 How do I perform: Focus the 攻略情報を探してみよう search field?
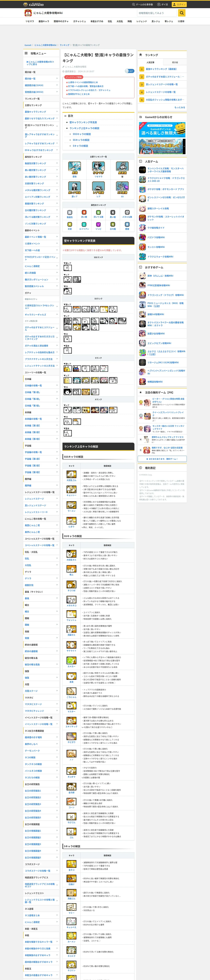[157, 13]
